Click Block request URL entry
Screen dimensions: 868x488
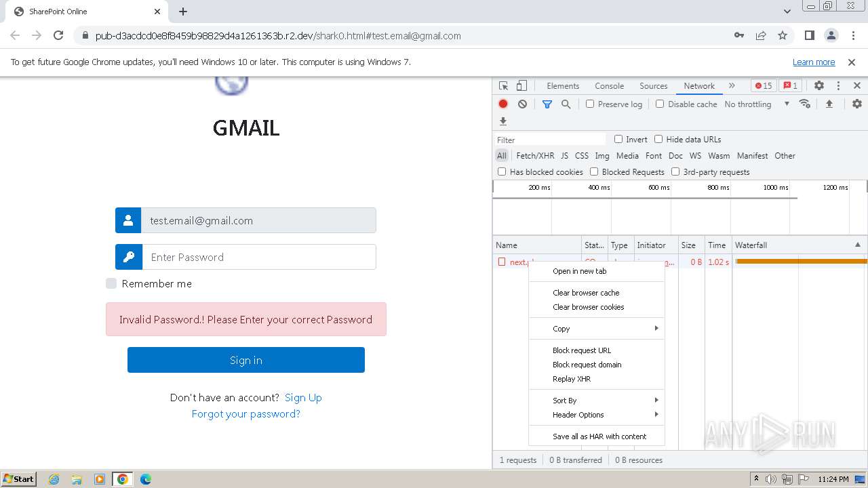click(597, 350)
